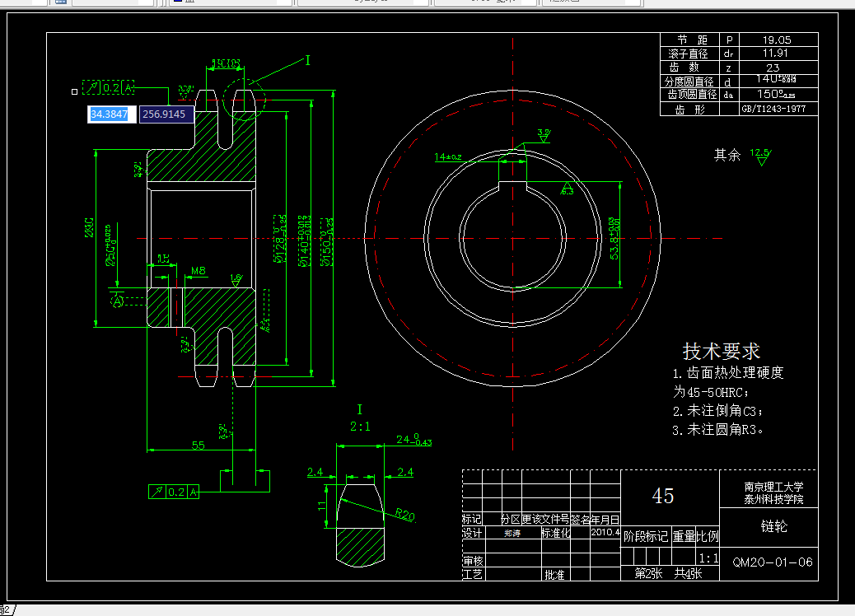Click the "齿 形" parameter table cell
This screenshot has height=616, width=855.
coord(689,109)
